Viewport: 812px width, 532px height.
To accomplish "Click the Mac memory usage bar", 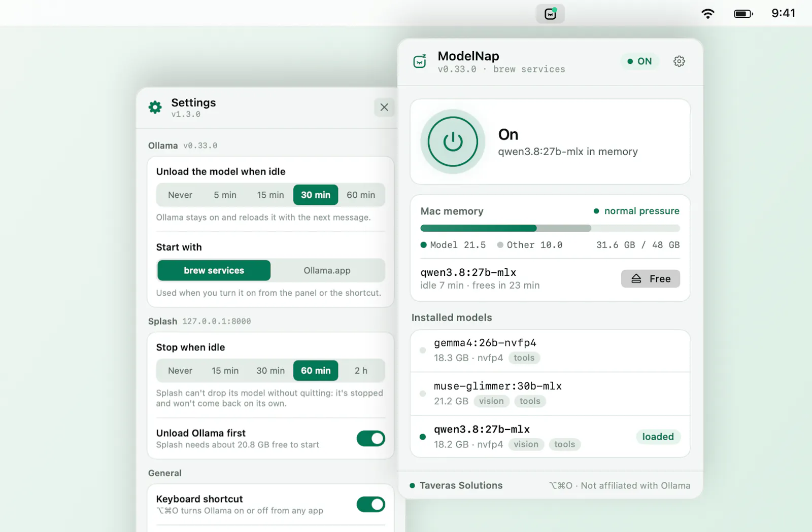I will pyautogui.click(x=550, y=228).
